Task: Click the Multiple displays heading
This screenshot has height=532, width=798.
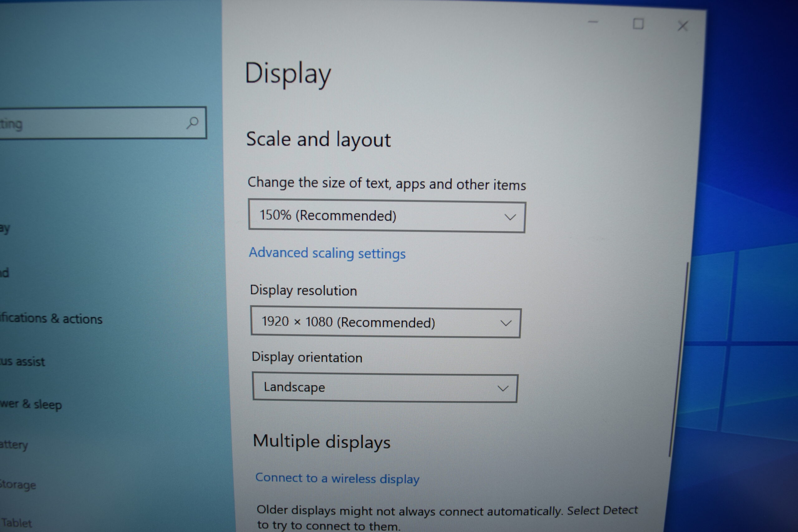Action: [x=322, y=442]
